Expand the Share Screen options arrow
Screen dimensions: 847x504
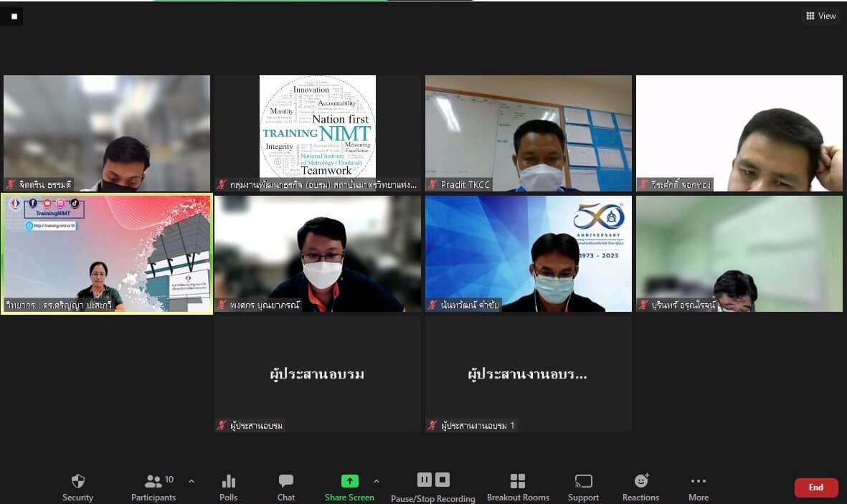point(377,481)
